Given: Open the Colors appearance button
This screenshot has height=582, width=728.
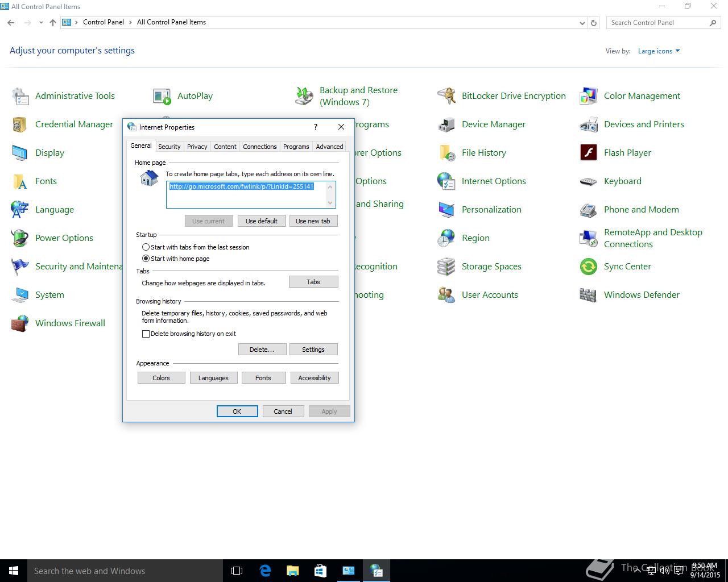Looking at the screenshot, I should [x=162, y=378].
